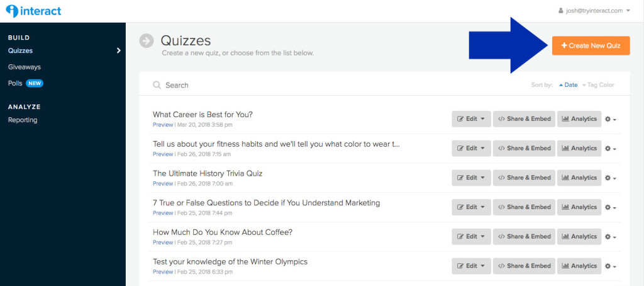Image resolution: width=644 pixels, height=286 pixels.
Task: Preview the Coffee quiz
Action: (x=163, y=243)
